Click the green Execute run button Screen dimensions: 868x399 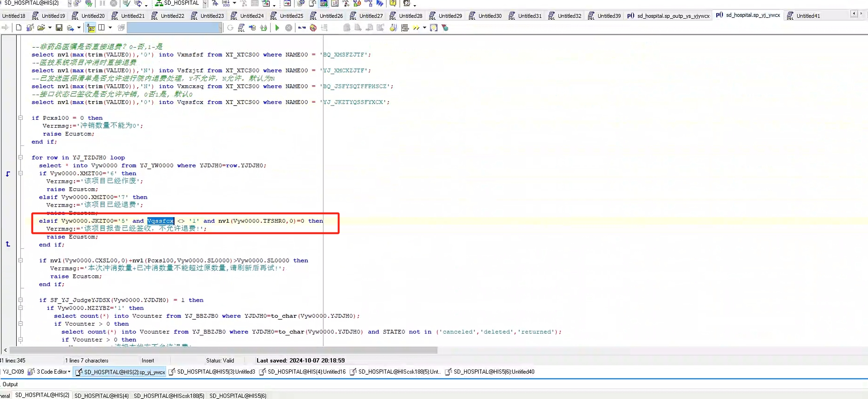pyautogui.click(x=277, y=28)
